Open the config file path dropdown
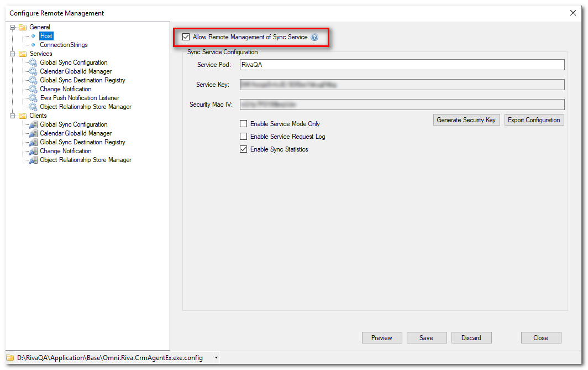 point(215,358)
